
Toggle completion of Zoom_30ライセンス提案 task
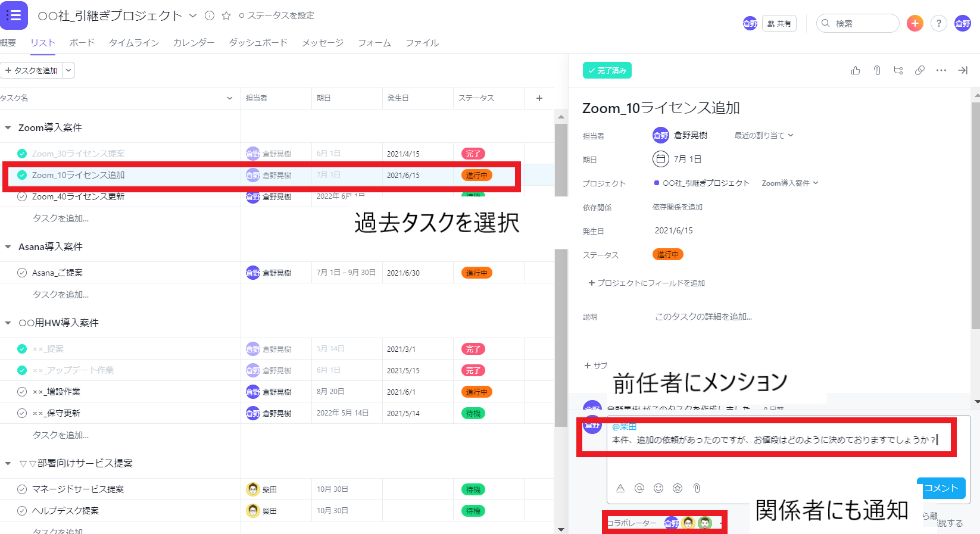coord(22,154)
